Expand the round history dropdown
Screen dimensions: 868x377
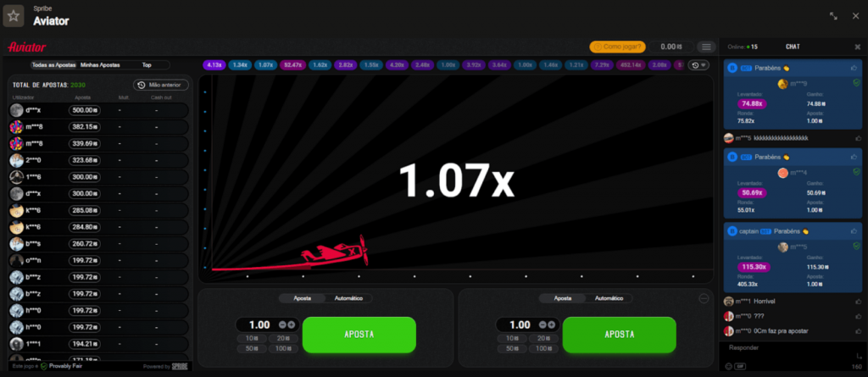[698, 65]
